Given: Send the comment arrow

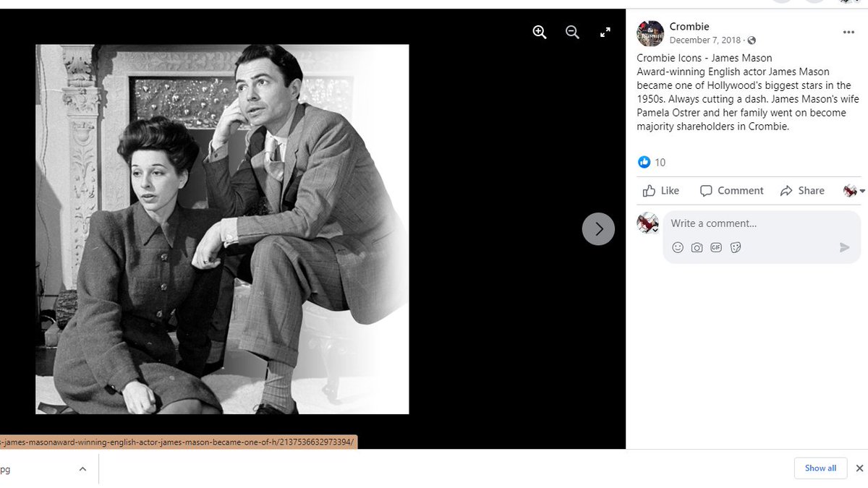Looking at the screenshot, I should click(844, 247).
